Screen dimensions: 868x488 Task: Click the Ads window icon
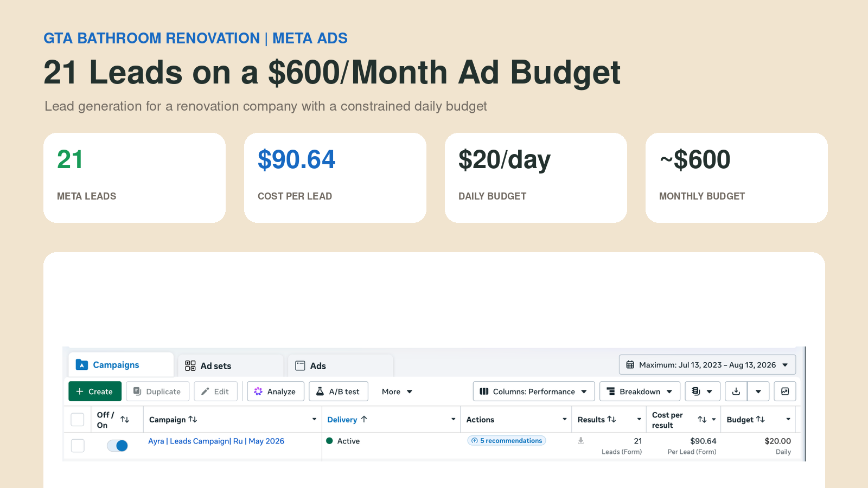click(x=300, y=365)
